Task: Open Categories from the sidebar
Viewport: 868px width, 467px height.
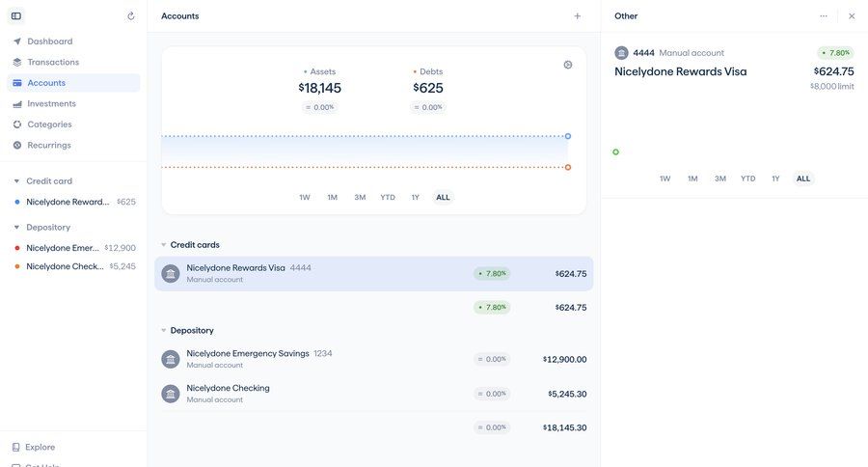Action: [73, 124]
